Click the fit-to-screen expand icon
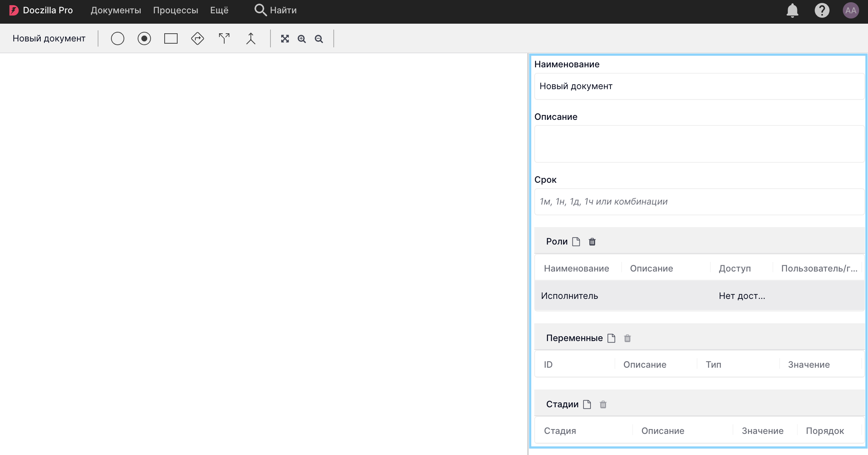 [x=285, y=39]
